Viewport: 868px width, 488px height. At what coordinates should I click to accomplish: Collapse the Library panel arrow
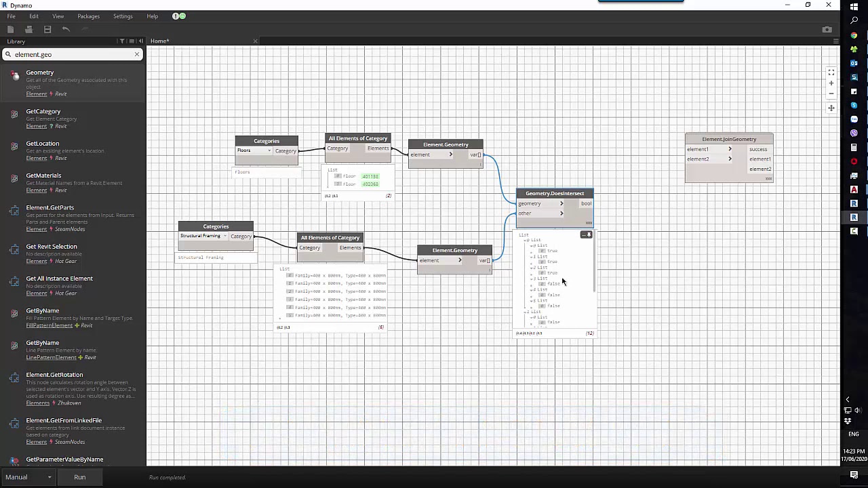tap(140, 41)
